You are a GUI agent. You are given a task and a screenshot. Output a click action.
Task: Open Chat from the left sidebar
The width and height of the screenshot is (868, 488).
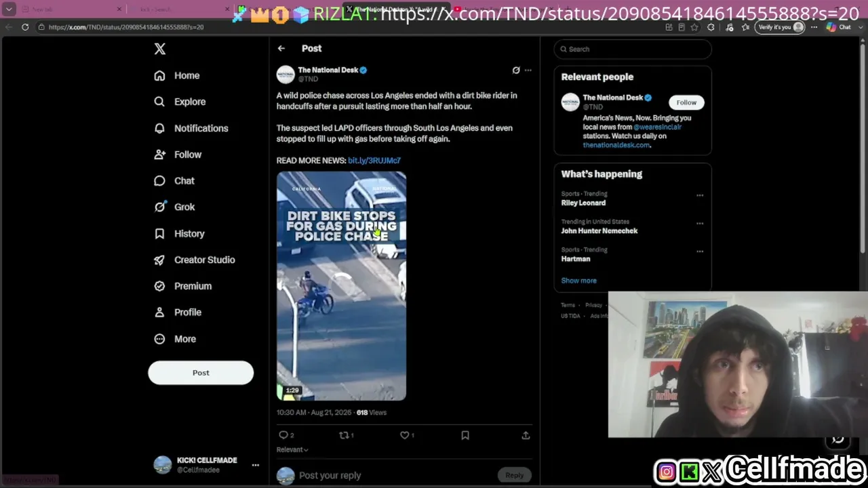point(174,181)
